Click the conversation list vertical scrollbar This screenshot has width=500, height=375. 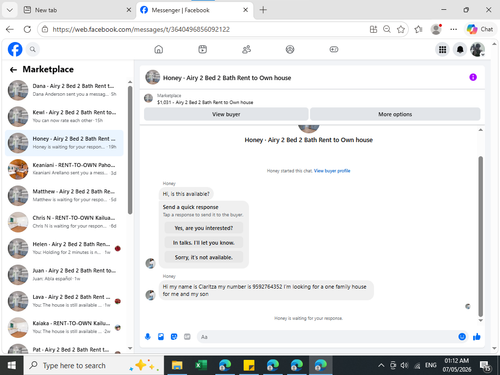(x=130, y=150)
